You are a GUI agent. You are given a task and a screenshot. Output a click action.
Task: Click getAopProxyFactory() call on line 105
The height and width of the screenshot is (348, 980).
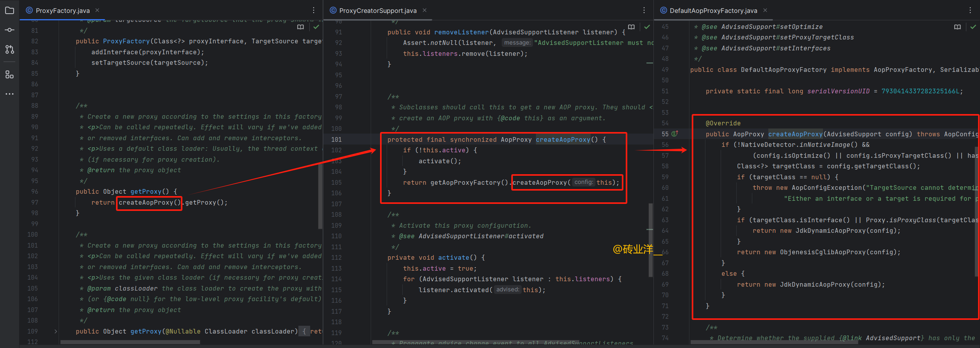(x=469, y=183)
